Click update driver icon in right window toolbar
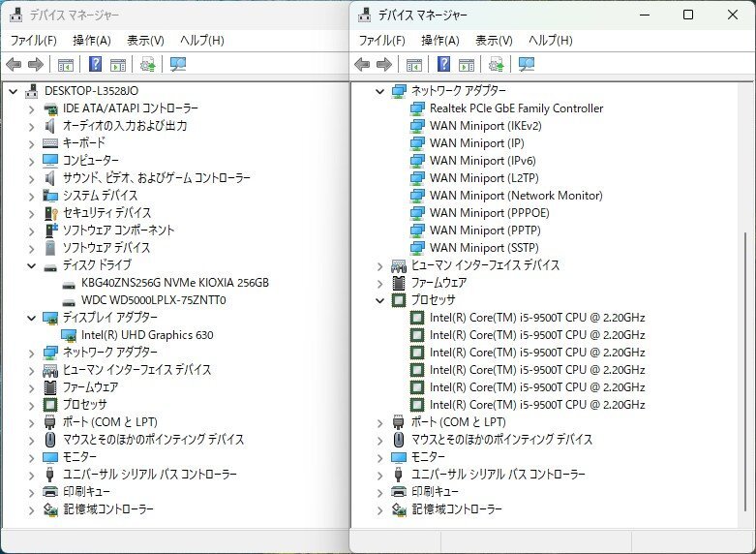 pyautogui.click(x=496, y=64)
